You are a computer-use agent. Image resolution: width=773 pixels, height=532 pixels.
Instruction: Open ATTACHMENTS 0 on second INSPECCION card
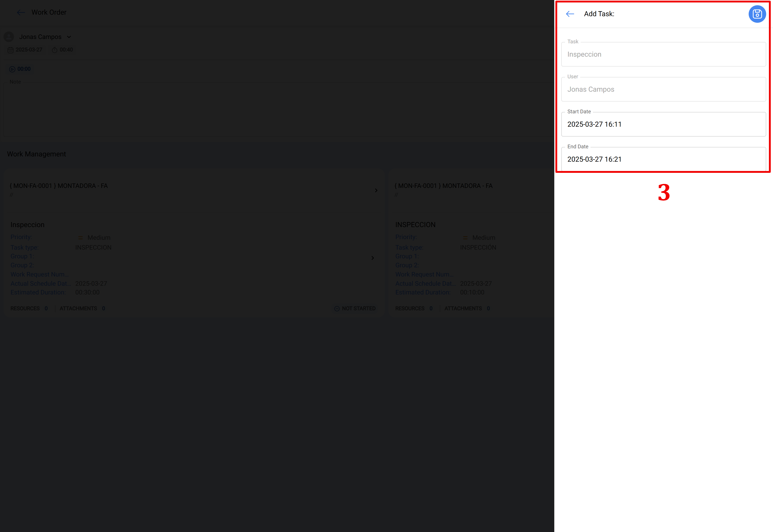click(467, 309)
